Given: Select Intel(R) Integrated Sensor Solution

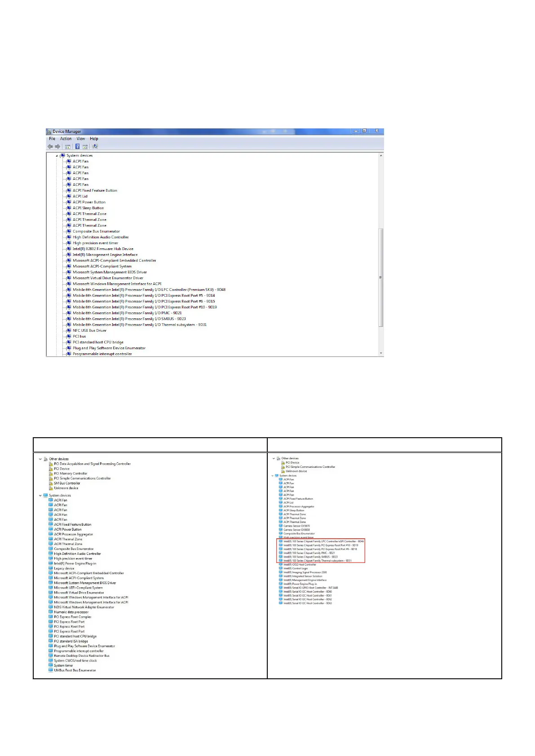Looking at the screenshot, I should (x=303, y=576).
